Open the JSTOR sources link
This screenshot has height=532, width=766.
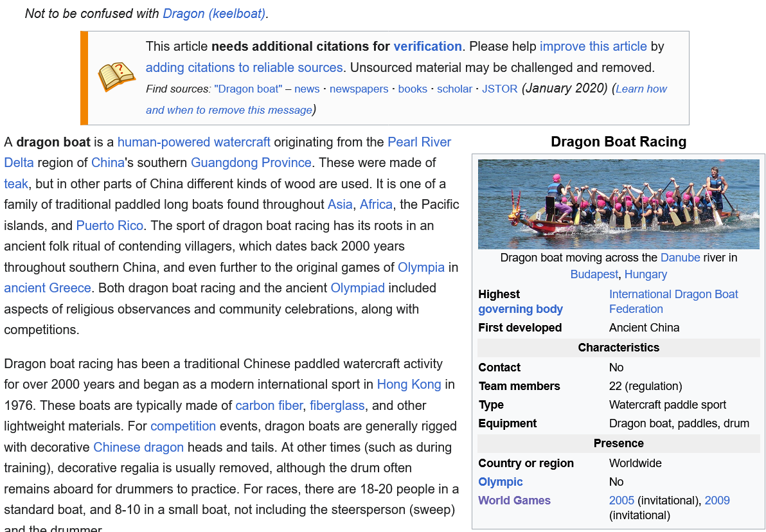click(x=500, y=89)
